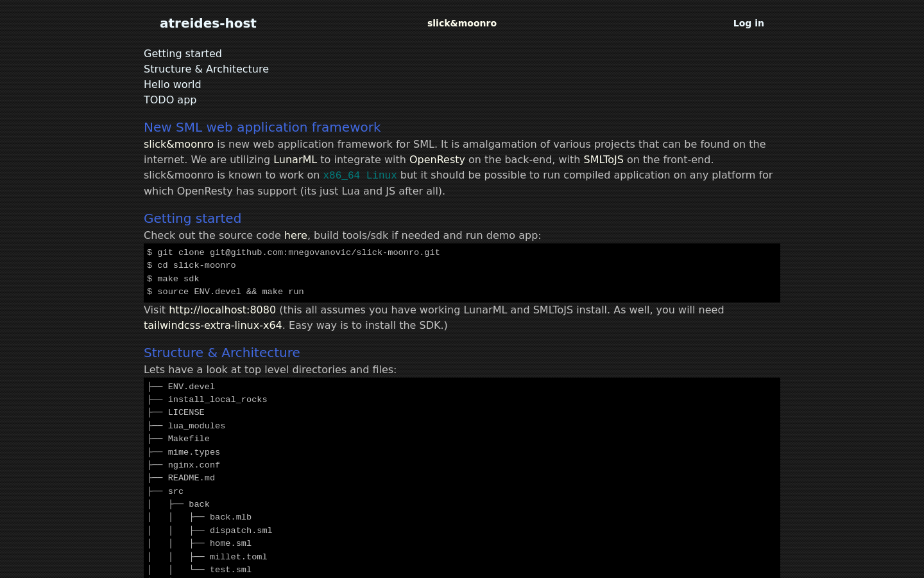Click the 'make sdk' command line
924x578 pixels.
[173, 279]
